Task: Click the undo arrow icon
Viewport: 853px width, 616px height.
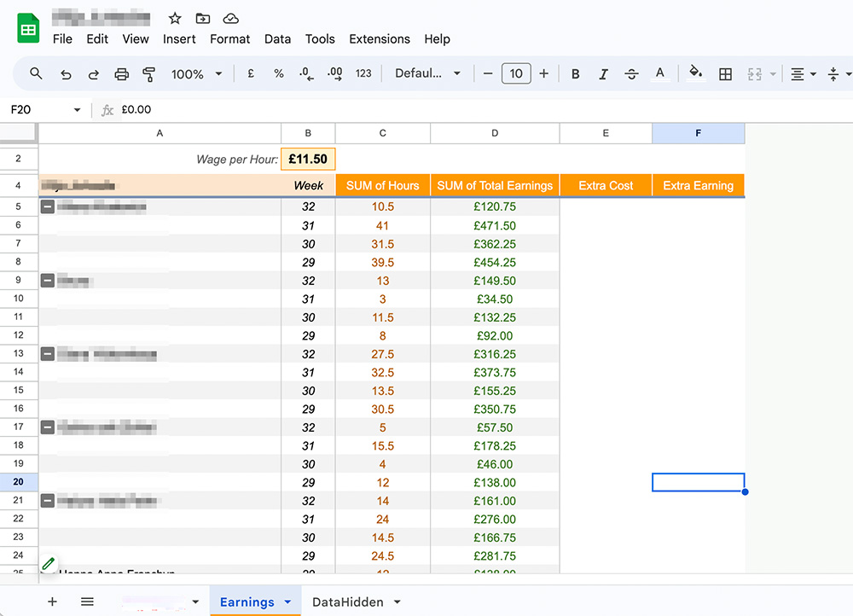Action: (x=66, y=74)
